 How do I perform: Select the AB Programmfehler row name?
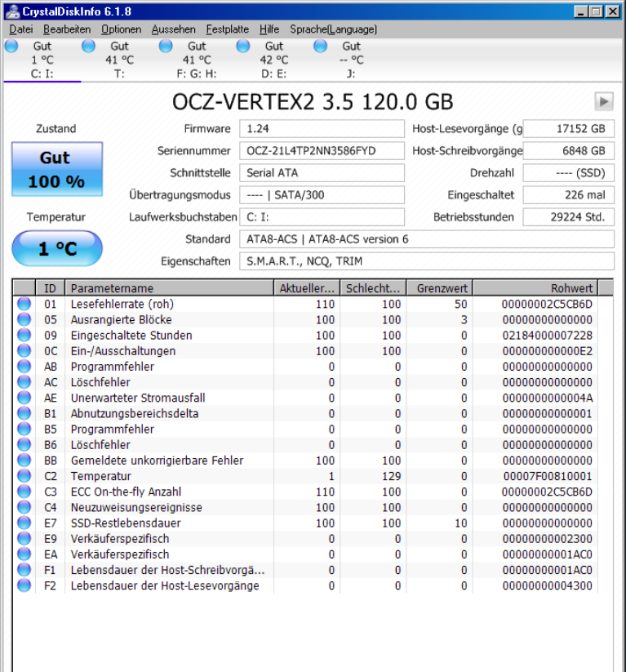[x=113, y=367]
